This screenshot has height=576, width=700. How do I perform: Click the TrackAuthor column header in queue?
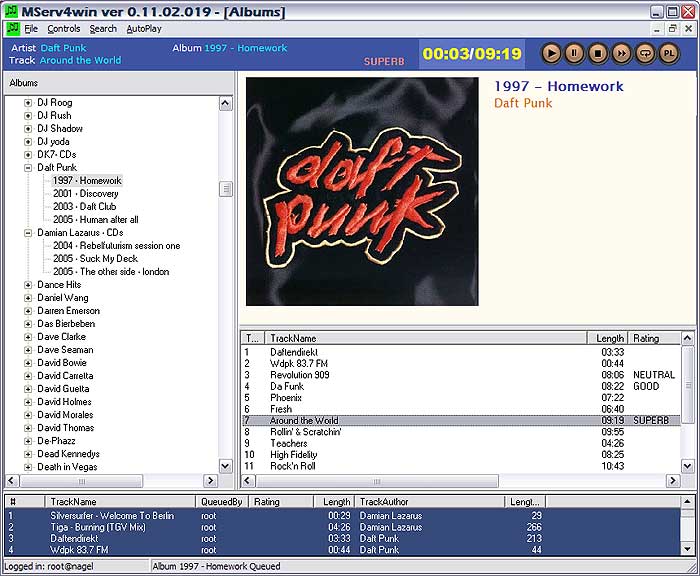429,502
